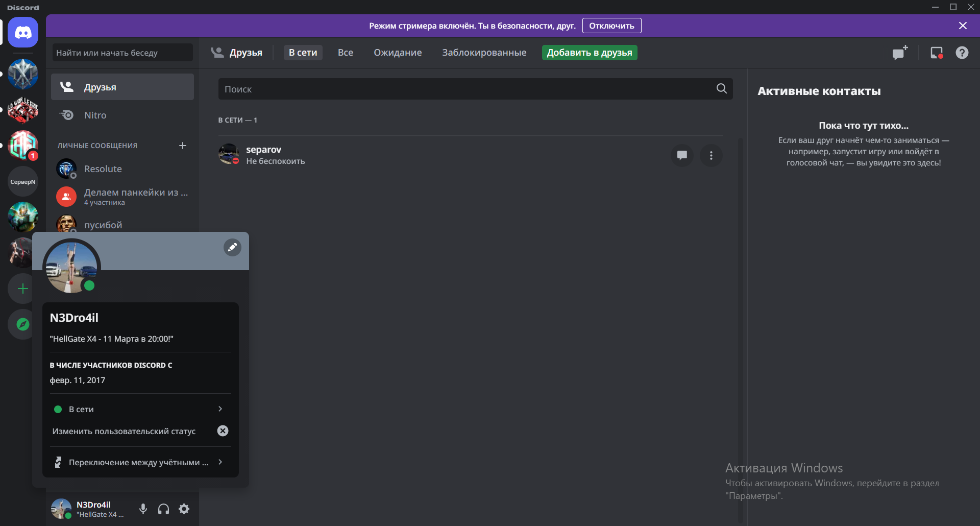
Task: Click the Друзья header title
Action: click(246, 53)
